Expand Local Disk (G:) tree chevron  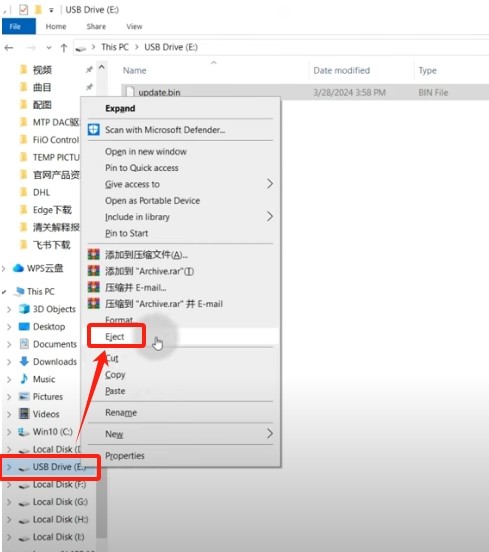coord(9,502)
